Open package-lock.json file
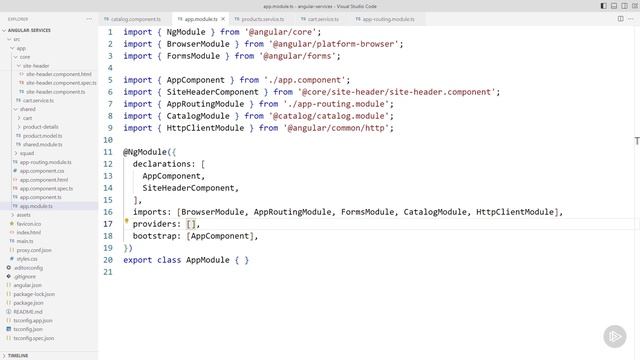 34,294
